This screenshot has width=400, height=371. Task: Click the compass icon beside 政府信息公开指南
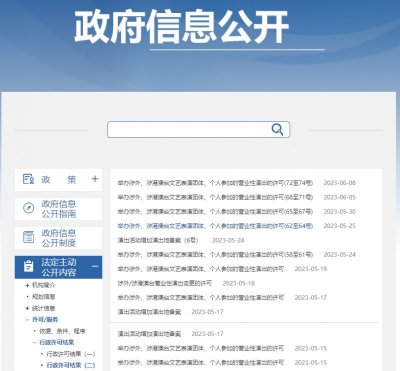click(x=28, y=208)
